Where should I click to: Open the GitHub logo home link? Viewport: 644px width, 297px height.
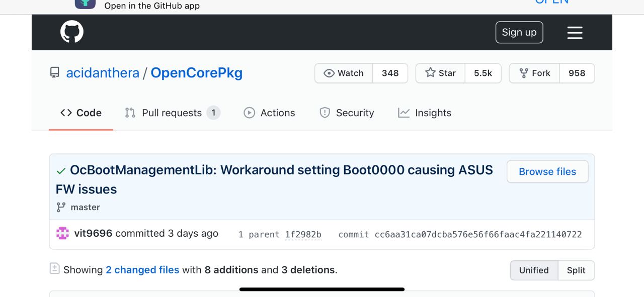72,32
